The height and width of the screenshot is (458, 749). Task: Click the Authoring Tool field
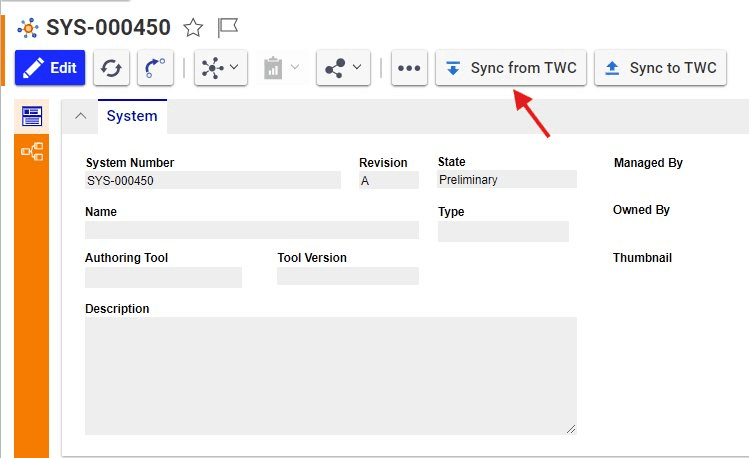[163, 277]
